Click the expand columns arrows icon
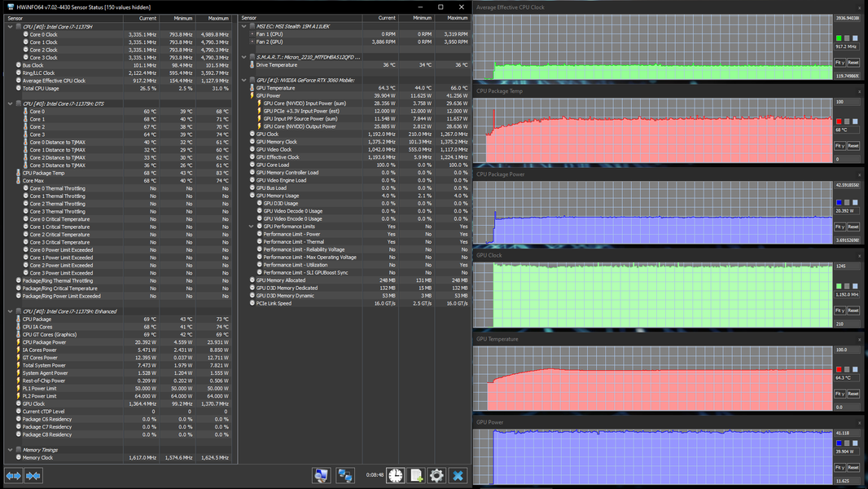This screenshot has width=868, height=489. (x=14, y=475)
